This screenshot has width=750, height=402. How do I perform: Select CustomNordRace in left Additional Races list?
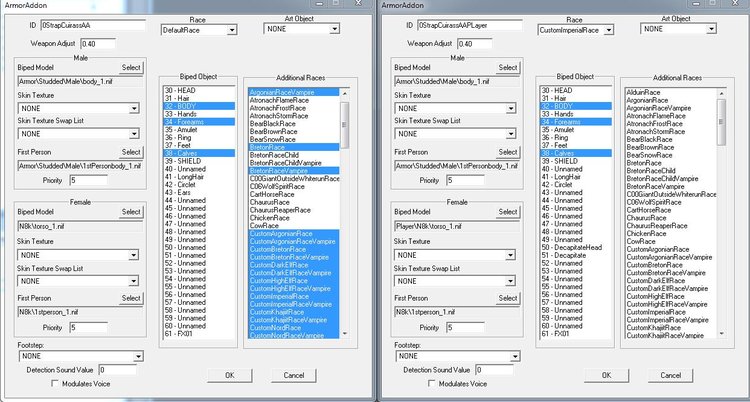(x=294, y=328)
